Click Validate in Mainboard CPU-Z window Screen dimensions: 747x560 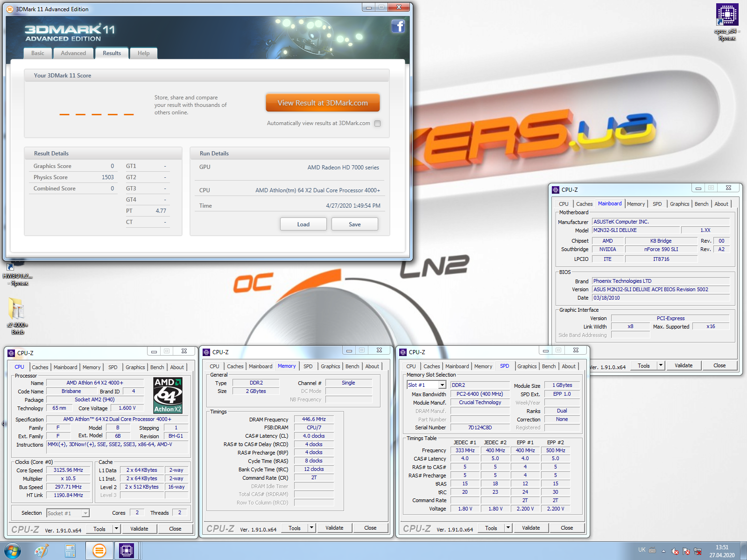coord(684,365)
